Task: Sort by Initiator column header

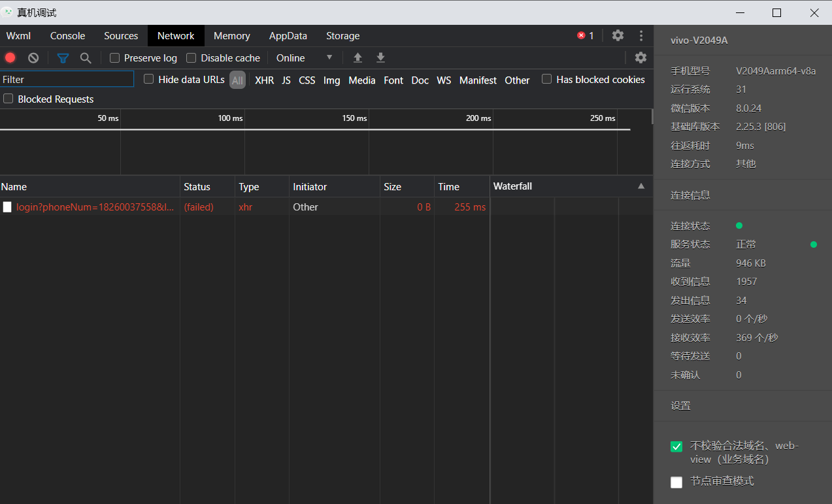Action: pos(335,186)
